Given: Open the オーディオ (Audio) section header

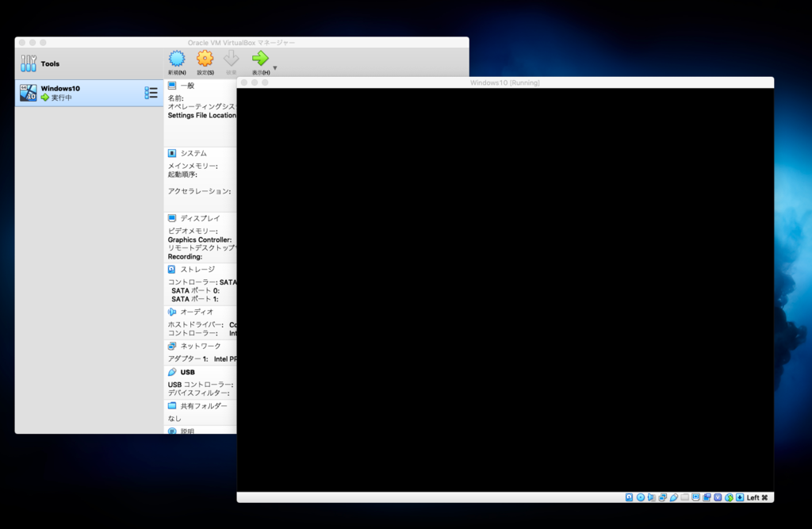Looking at the screenshot, I should (197, 312).
